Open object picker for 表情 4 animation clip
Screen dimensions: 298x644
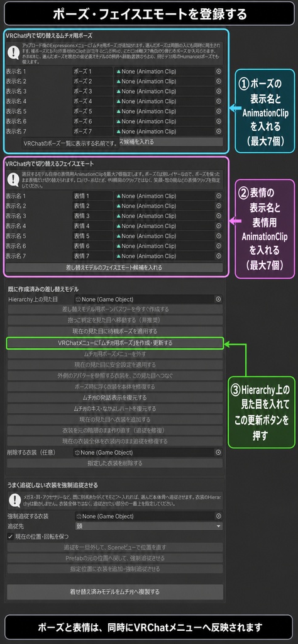click(x=218, y=226)
